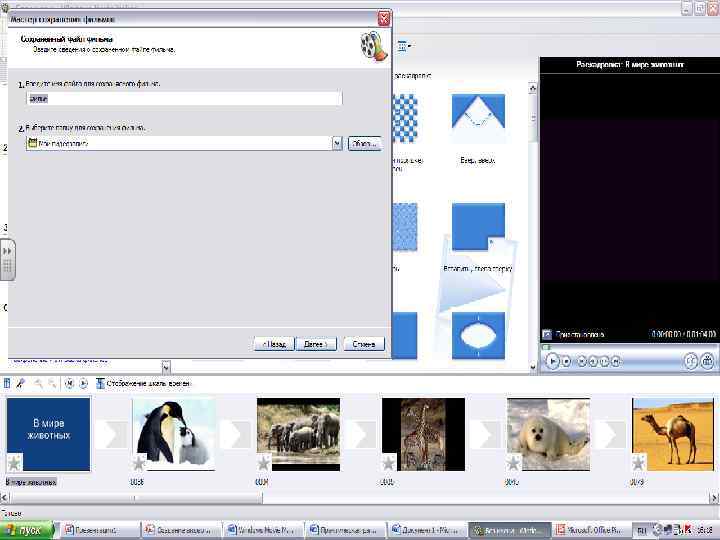This screenshot has width=720, height=540.
Task: Click transition cell between giraffe and seal clips
Action: pyautogui.click(x=485, y=434)
